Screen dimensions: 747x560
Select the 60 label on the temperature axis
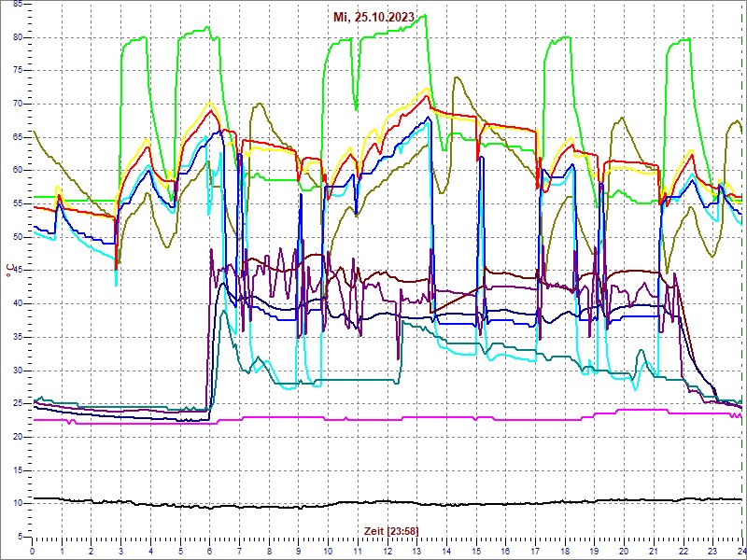point(18,171)
